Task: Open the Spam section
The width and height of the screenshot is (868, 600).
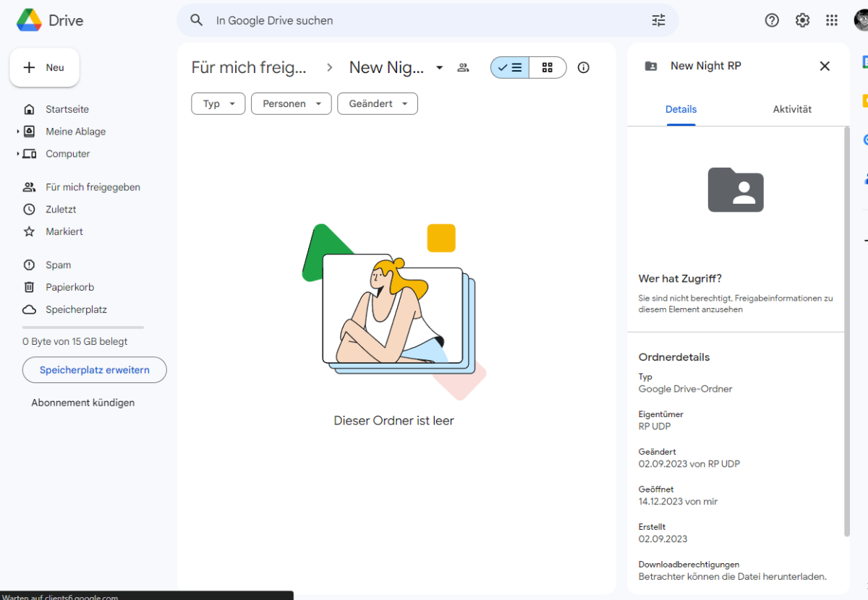Action: tap(58, 265)
